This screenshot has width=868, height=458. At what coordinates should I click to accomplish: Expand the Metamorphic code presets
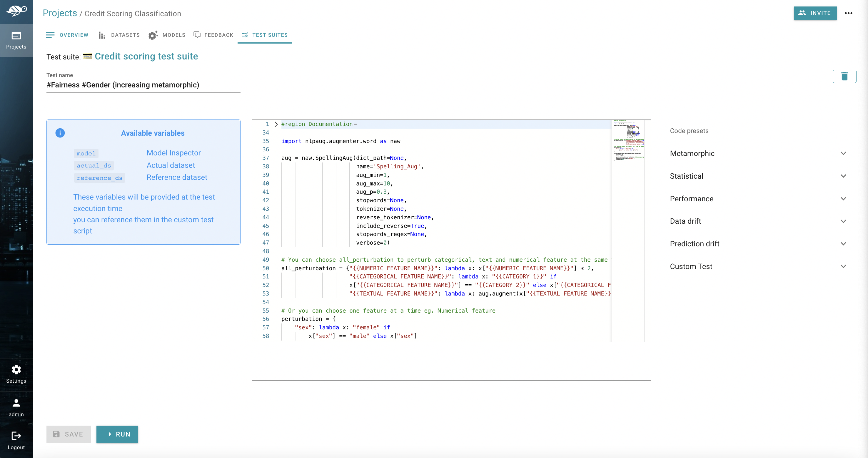point(759,153)
